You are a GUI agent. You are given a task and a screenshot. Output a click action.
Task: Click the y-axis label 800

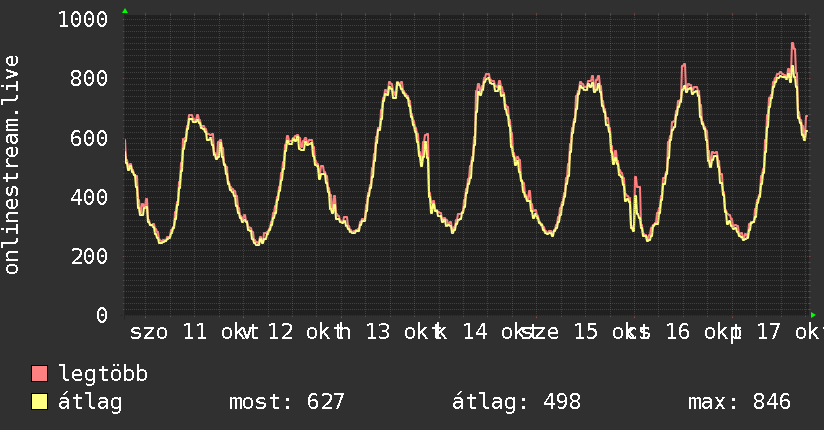pos(89,79)
